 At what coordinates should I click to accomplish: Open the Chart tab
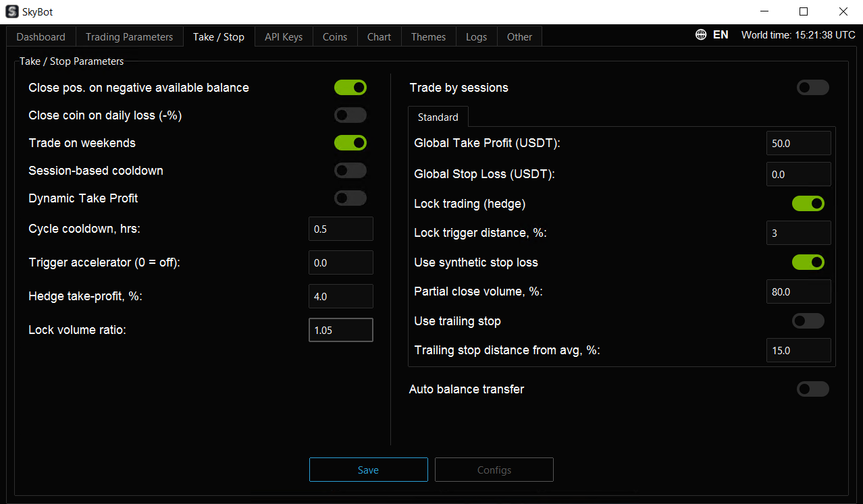[x=379, y=37]
